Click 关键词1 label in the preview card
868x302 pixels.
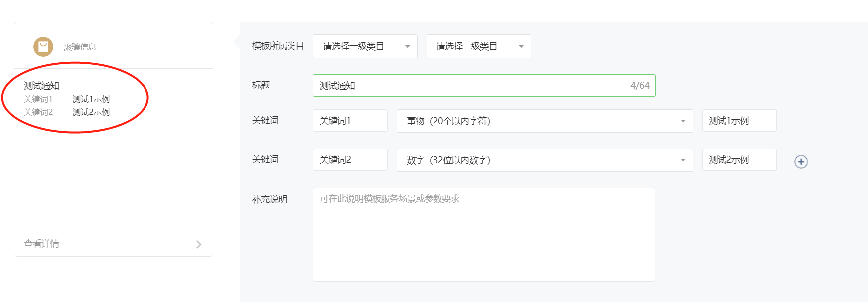[38, 99]
